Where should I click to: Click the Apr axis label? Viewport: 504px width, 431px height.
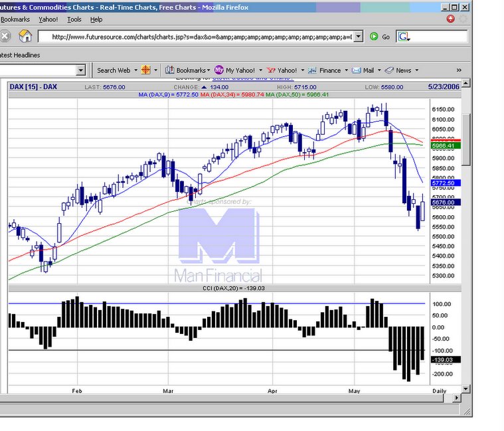[272, 391]
